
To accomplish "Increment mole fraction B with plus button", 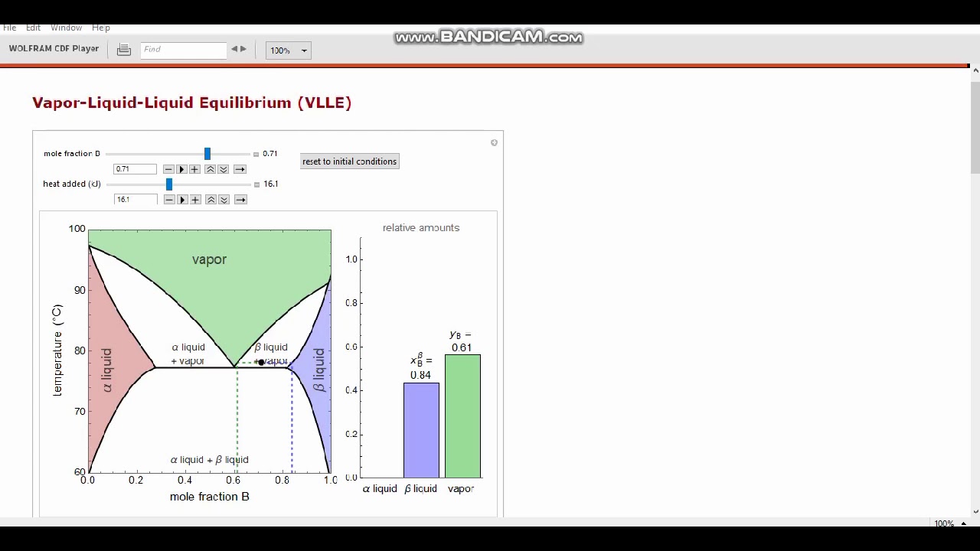I will click(x=194, y=169).
